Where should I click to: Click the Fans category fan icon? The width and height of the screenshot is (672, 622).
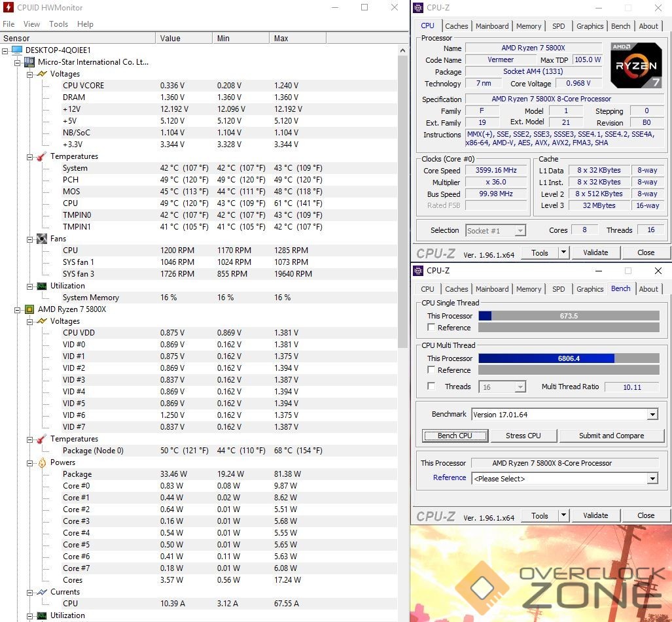(x=42, y=239)
